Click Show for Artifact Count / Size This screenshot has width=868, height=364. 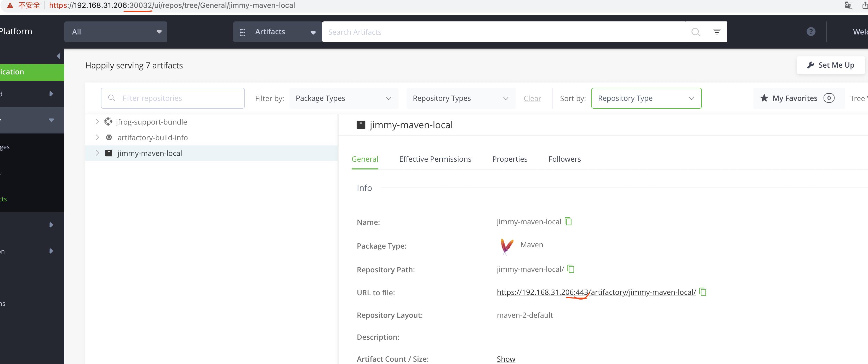click(506, 359)
